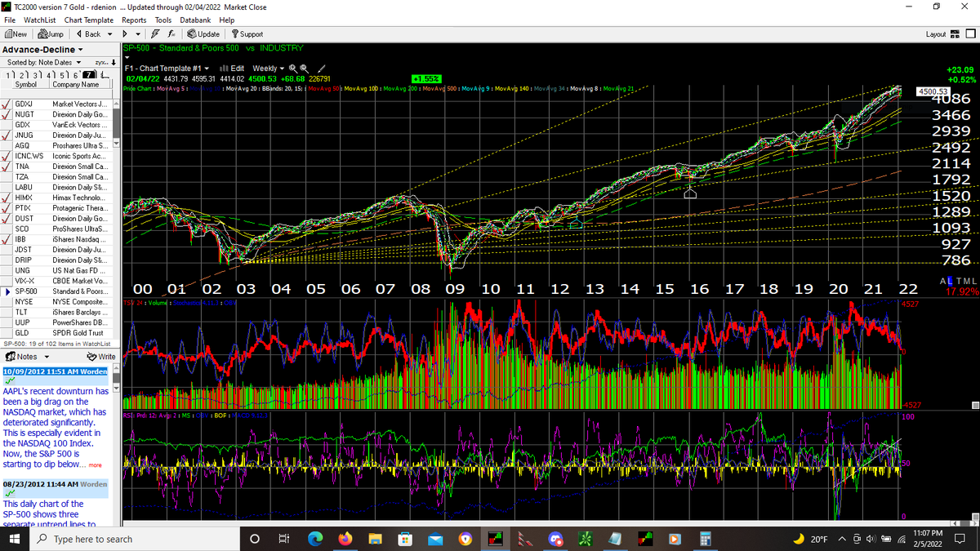The height and width of the screenshot is (551, 980).
Task: Zoom out on the chart
Action: [304, 68]
